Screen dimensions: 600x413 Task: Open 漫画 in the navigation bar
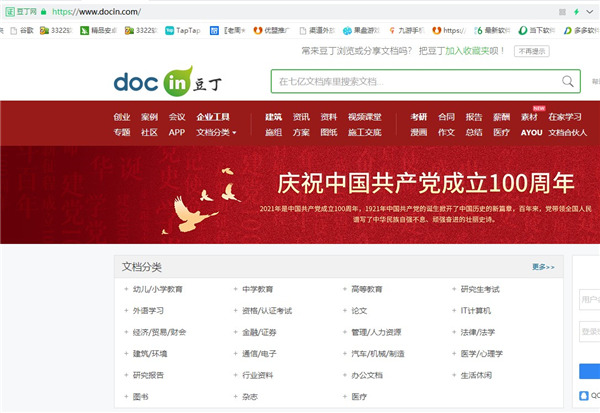[419, 132]
